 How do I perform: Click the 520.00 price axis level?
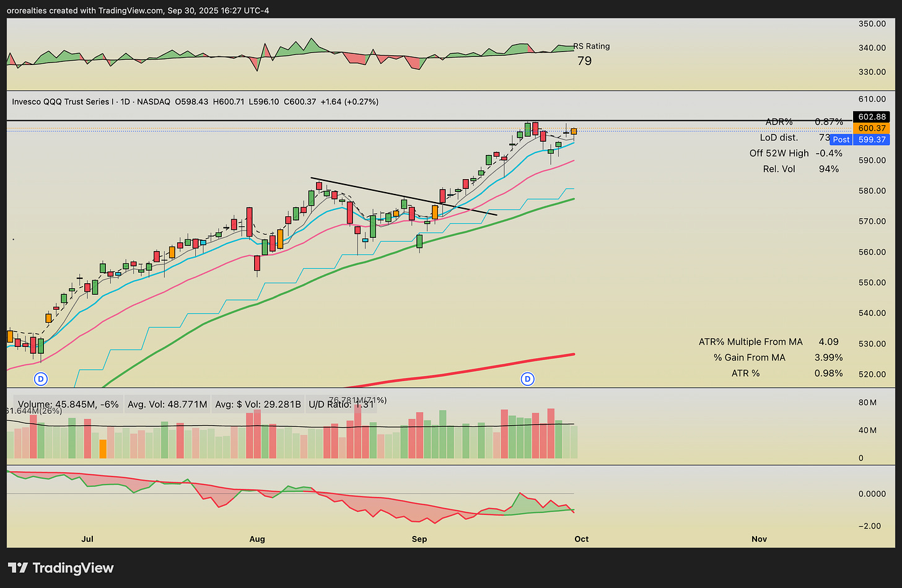coord(873,374)
